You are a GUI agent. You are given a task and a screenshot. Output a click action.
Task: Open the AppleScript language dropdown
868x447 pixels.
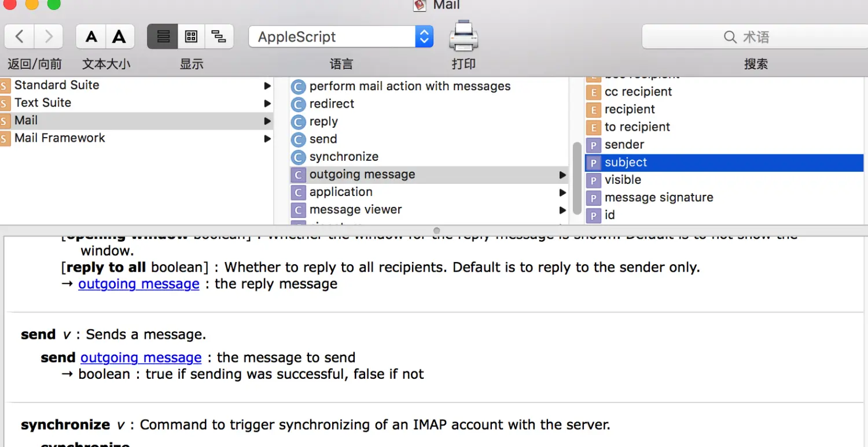point(341,37)
